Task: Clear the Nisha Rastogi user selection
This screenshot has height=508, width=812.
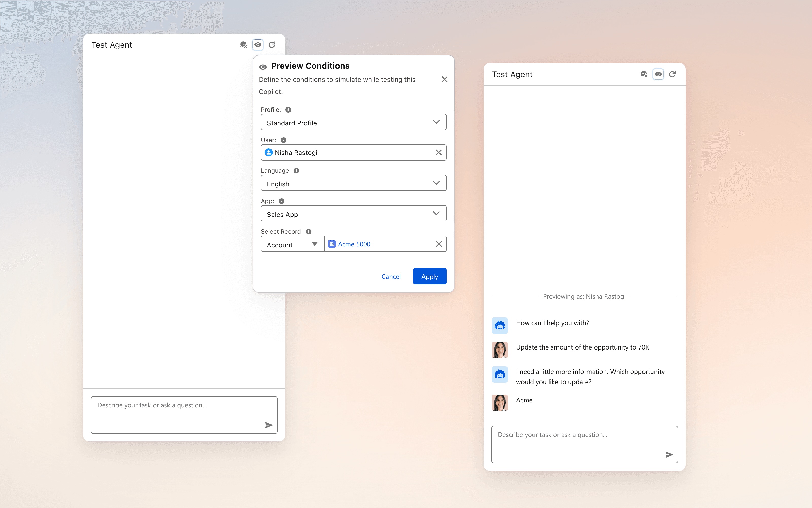Action: point(438,153)
